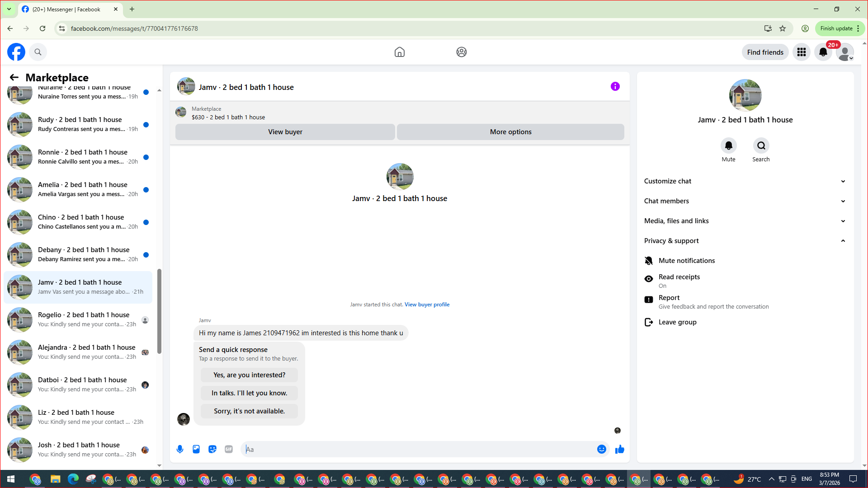
Task: Choose quick reply 'In talks. I'll let you know.'
Action: (250, 393)
